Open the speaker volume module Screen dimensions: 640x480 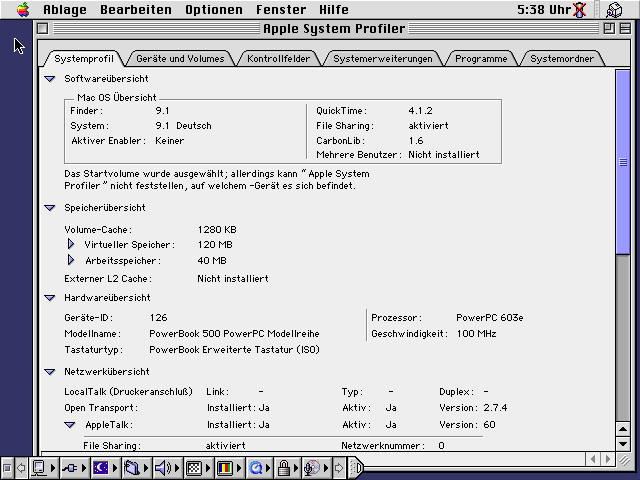click(x=166, y=468)
